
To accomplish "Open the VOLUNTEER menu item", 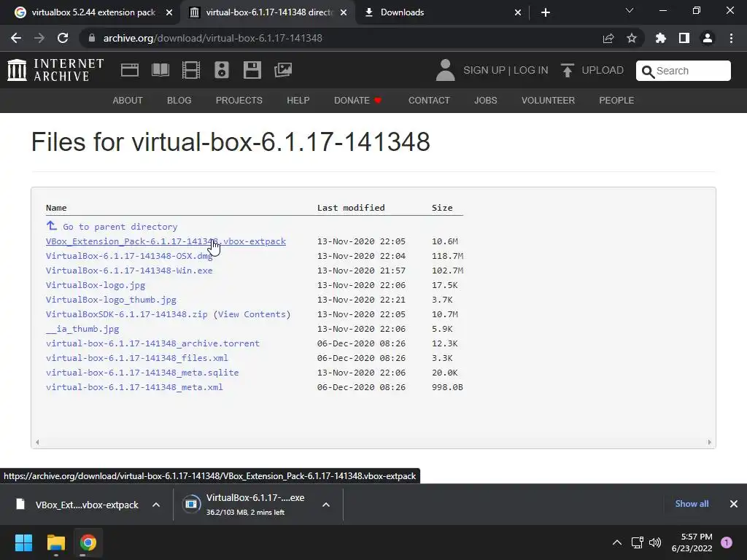I will pyautogui.click(x=548, y=101).
